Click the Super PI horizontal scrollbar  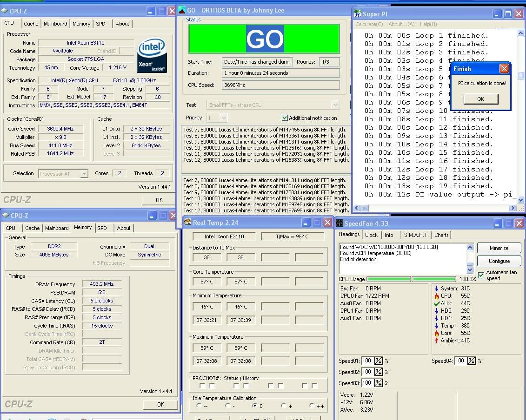coord(435,208)
